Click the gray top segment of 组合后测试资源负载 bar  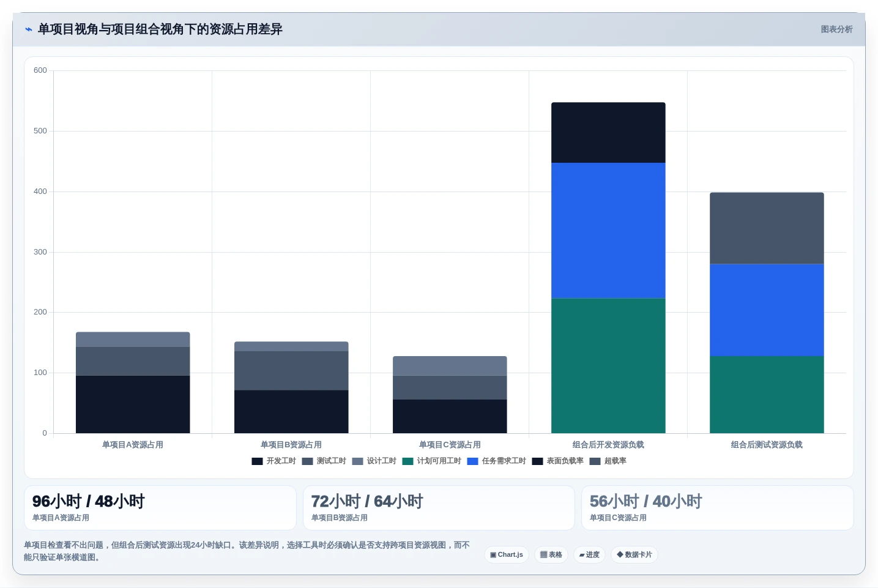tap(767, 228)
